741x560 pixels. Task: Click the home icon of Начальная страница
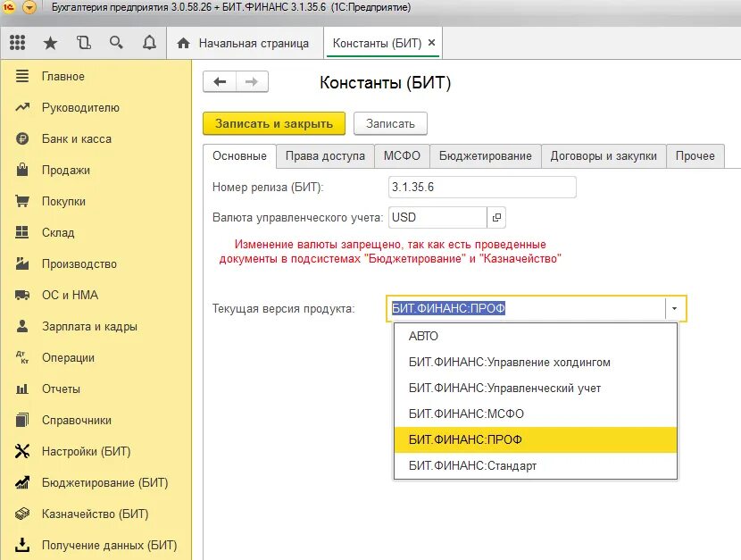point(183,44)
